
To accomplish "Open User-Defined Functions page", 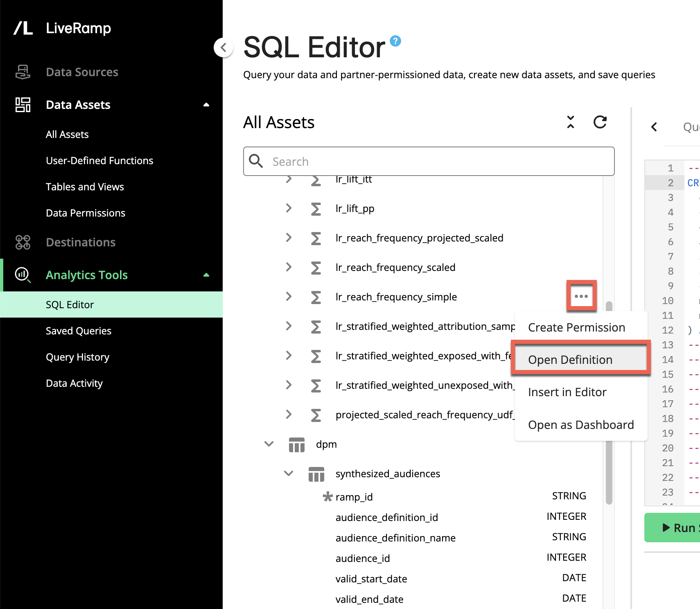I will tap(99, 160).
